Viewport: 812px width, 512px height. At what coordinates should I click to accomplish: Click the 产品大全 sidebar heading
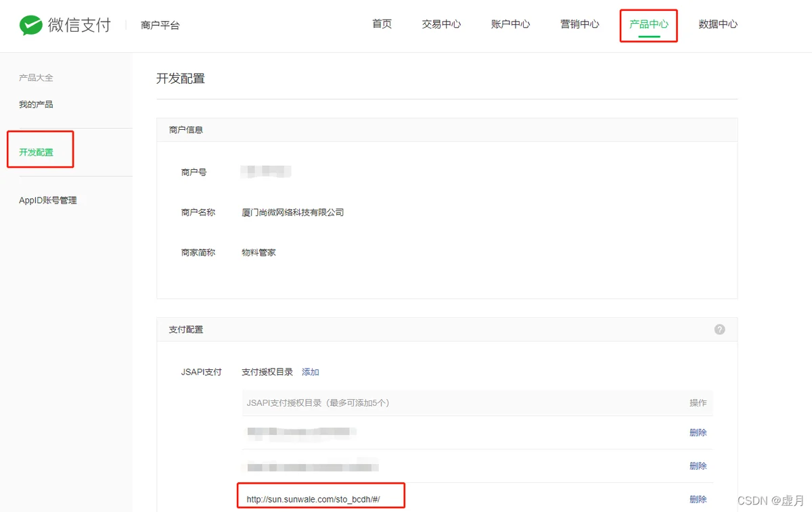36,78
